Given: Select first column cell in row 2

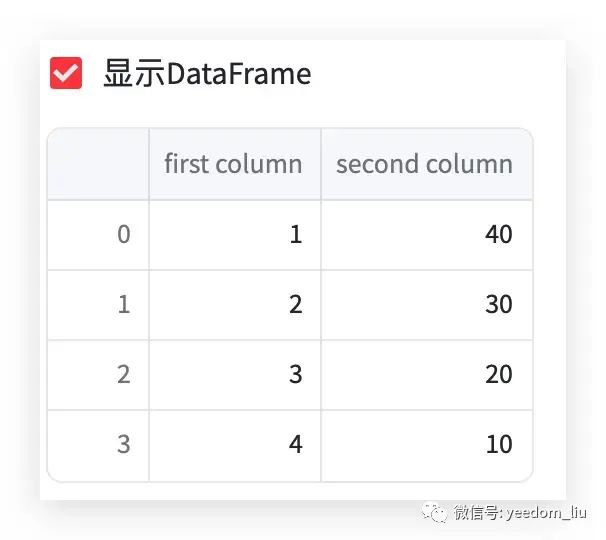Looking at the screenshot, I should [235, 375].
